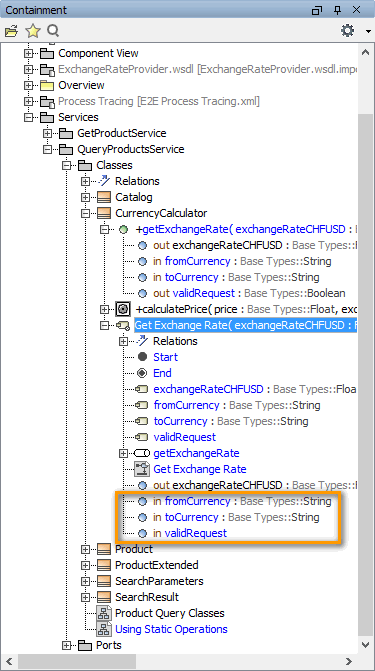375x671 pixels.
Task: Open the search magnifier icon in toolbar
Action: 53,31
